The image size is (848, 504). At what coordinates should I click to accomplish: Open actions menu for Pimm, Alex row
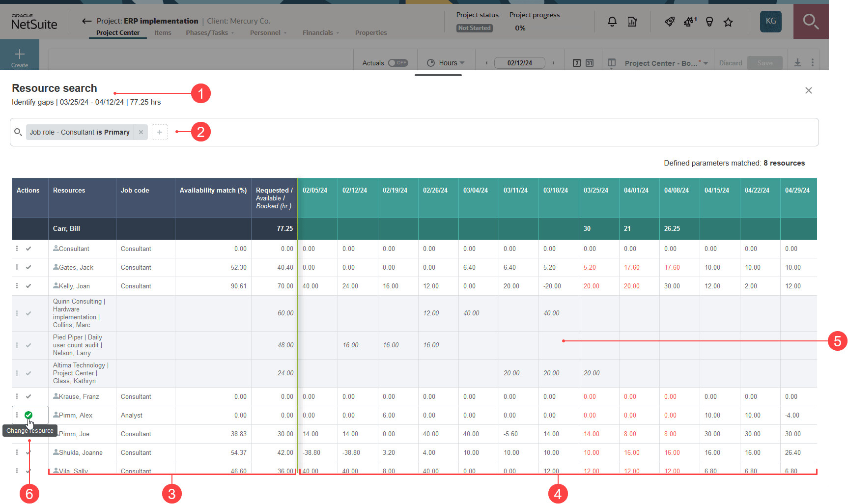[17, 415]
